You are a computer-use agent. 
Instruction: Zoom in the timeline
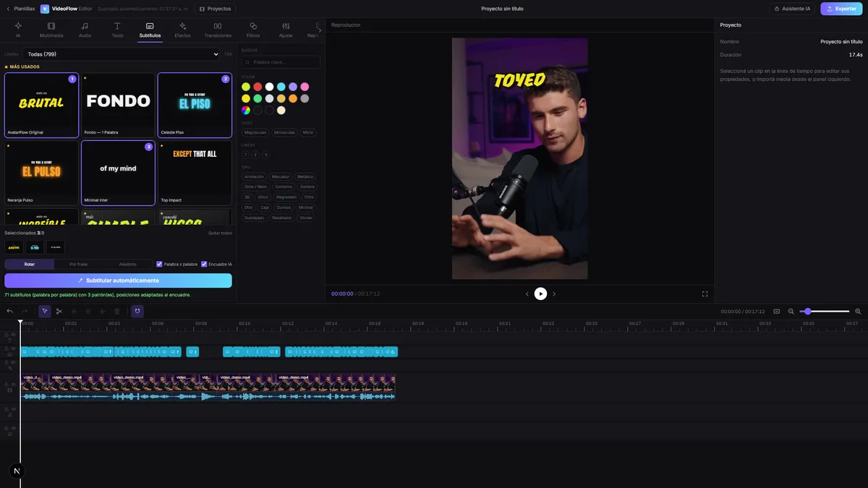coord(858,312)
